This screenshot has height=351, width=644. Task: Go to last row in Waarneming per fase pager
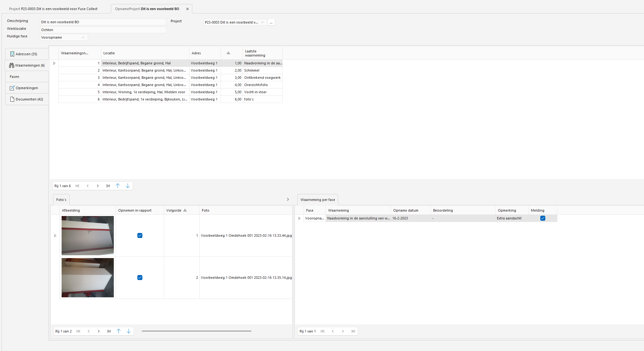(x=353, y=331)
